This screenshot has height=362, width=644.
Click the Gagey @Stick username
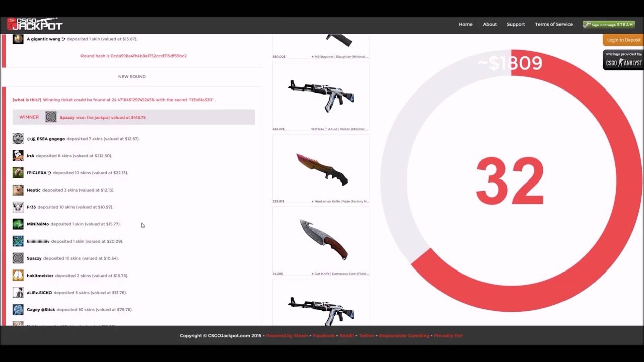pos(41,310)
